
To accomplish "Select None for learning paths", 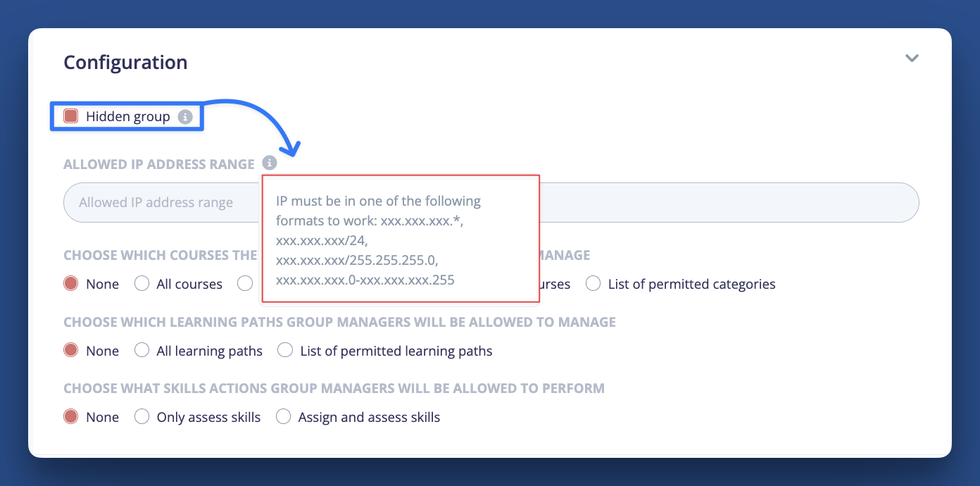I will click(x=70, y=350).
